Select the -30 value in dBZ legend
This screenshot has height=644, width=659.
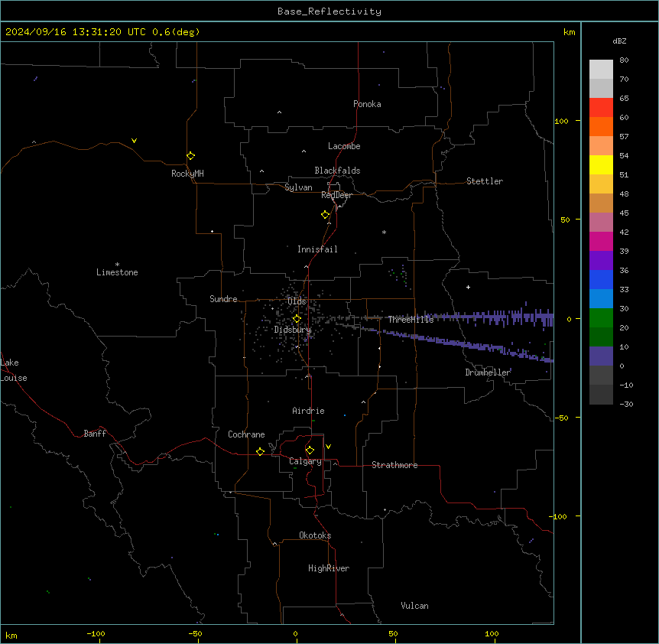click(626, 404)
